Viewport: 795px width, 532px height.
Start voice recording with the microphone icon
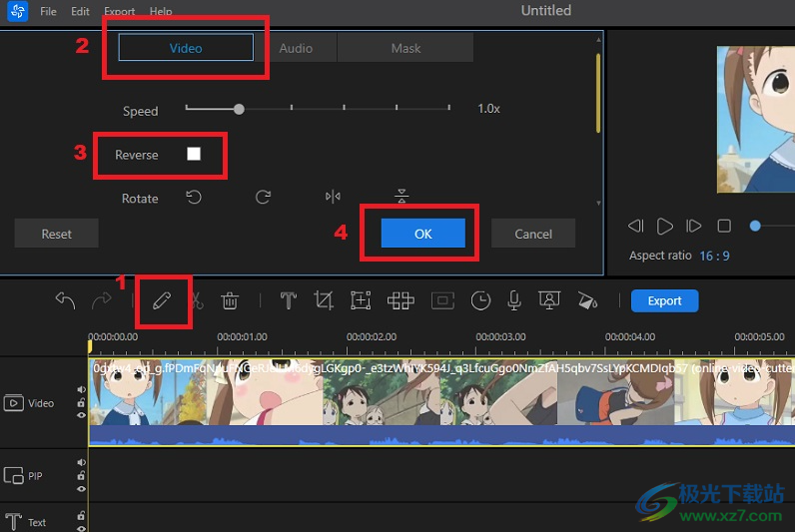514,300
